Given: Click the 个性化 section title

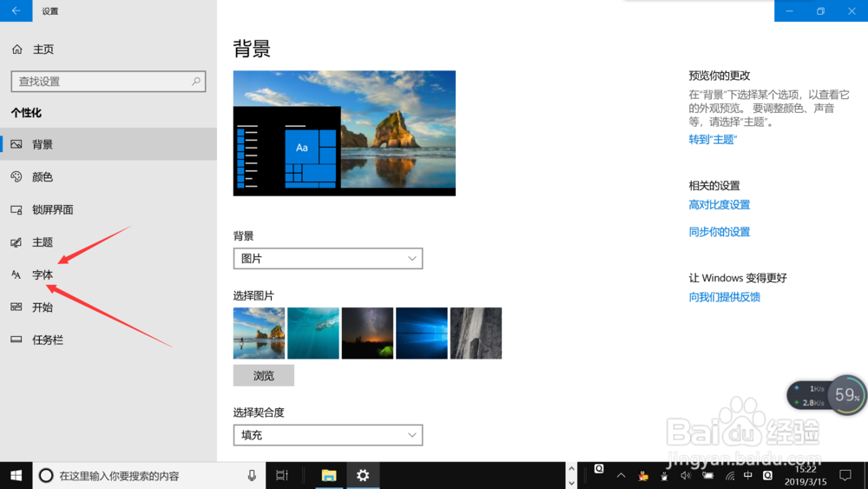Looking at the screenshot, I should pyautogui.click(x=26, y=113).
